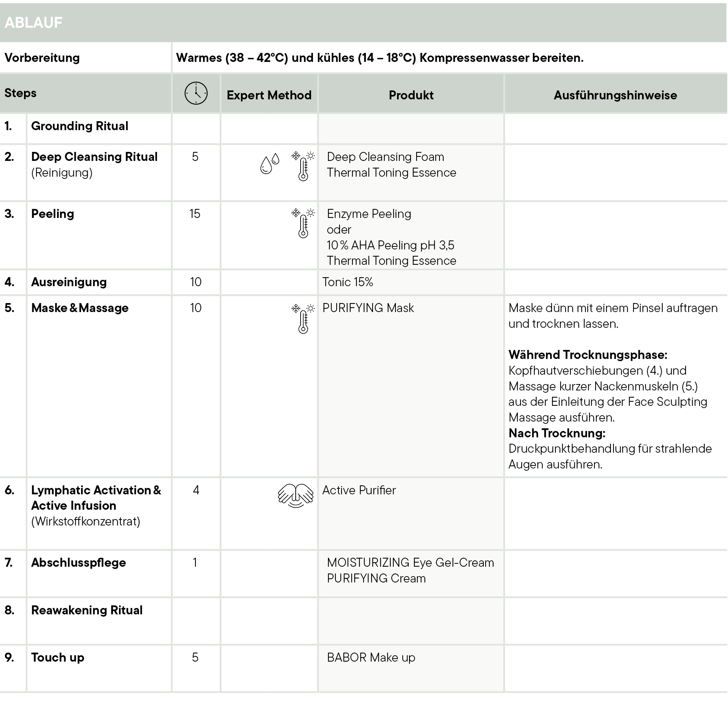Select the Vorbereitung row label

(42, 58)
